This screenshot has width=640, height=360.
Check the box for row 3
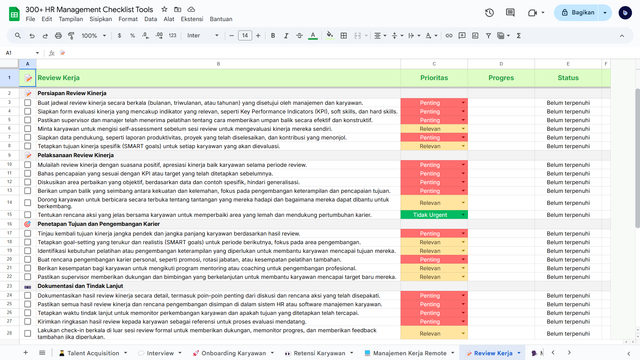point(27,103)
